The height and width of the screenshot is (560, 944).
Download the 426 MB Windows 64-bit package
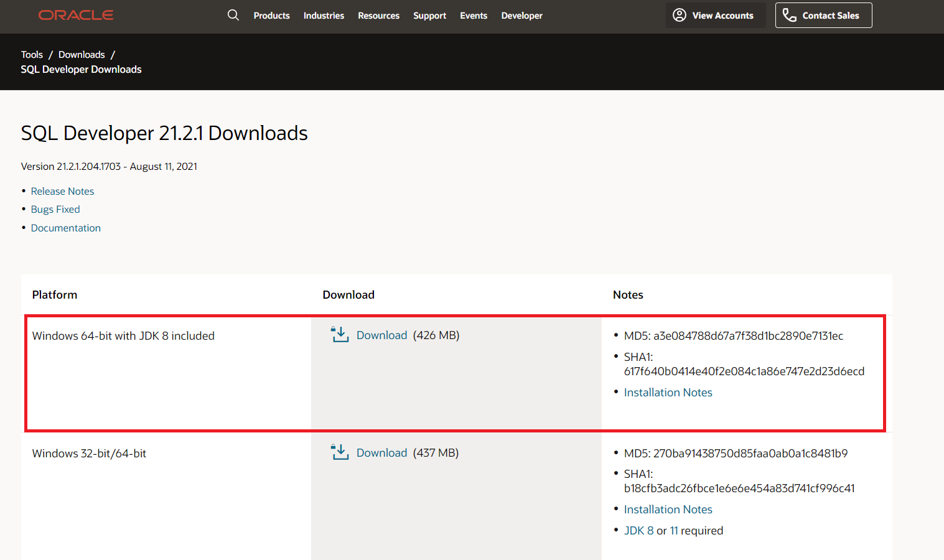click(x=381, y=335)
